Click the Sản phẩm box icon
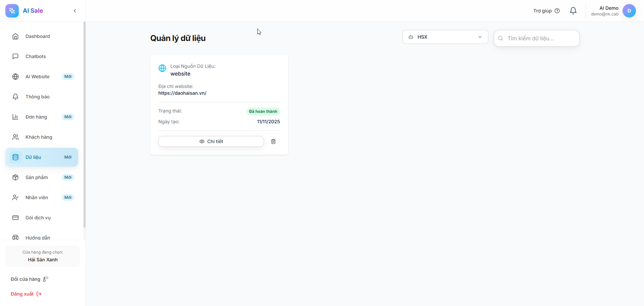The image size is (644, 306). 15,177
